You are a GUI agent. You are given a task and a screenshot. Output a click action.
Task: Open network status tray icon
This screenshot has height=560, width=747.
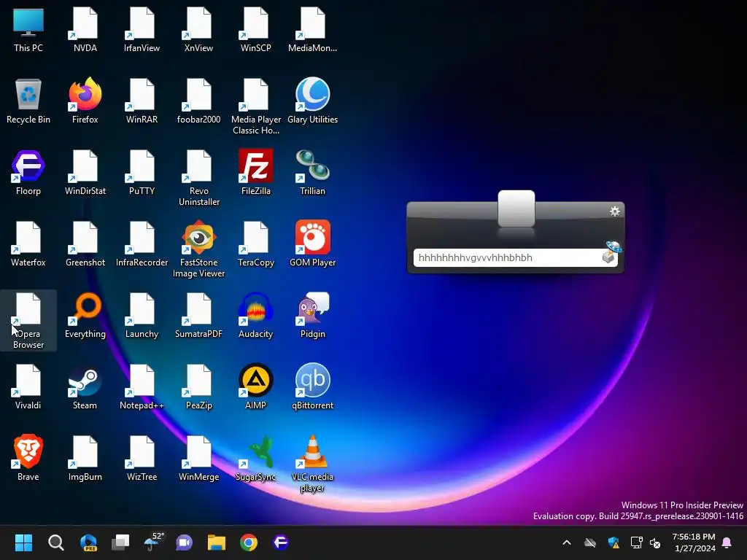click(636, 542)
